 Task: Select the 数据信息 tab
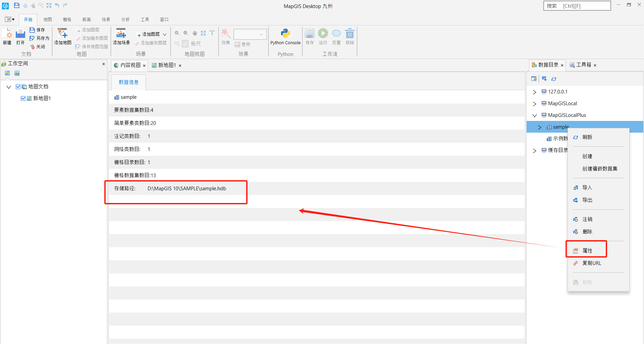tap(129, 82)
